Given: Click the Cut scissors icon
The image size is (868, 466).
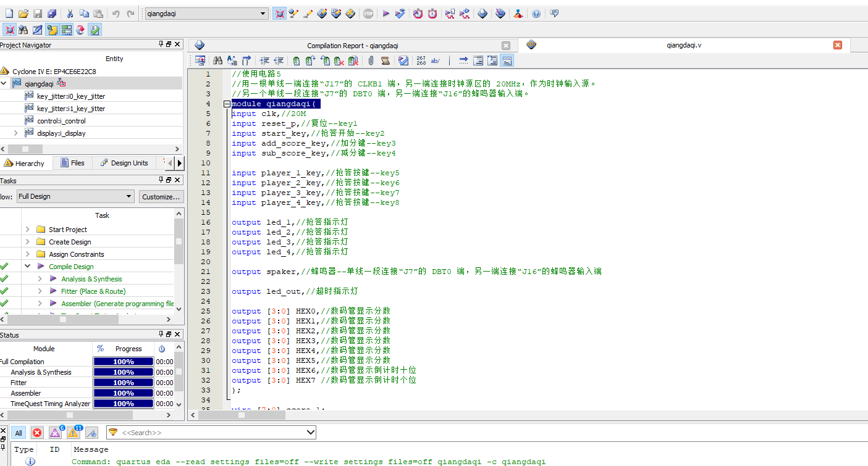Looking at the screenshot, I should 69,14.
